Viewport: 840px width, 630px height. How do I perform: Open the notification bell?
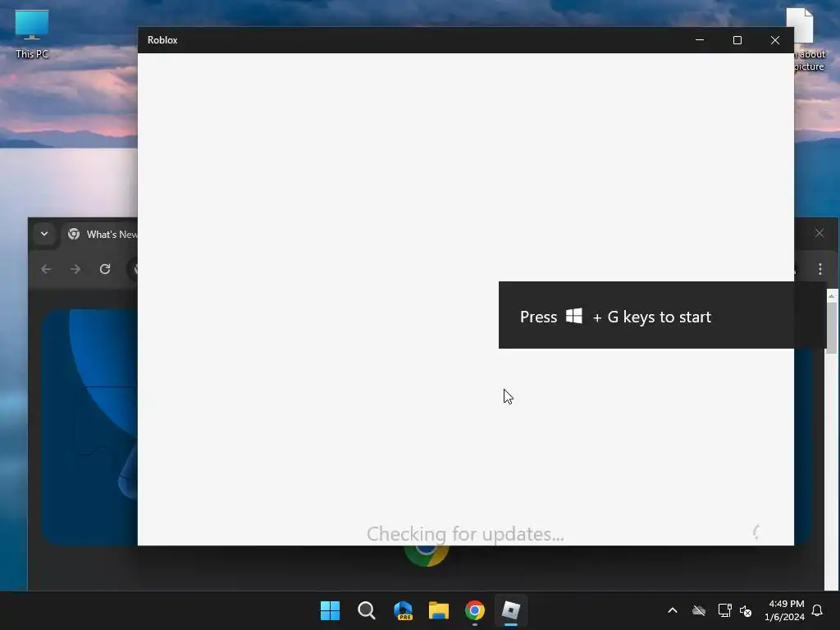point(818,610)
